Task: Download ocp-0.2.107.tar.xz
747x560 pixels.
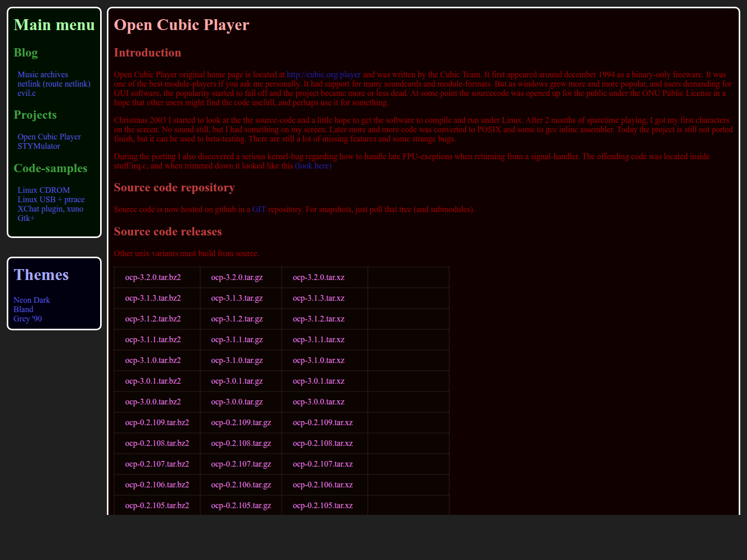Action: tap(323, 464)
